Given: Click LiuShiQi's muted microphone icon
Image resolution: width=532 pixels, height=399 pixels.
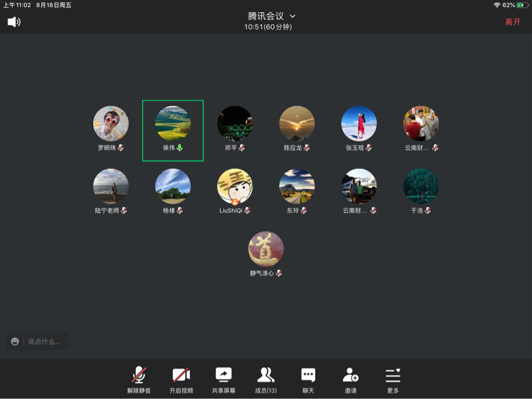Looking at the screenshot, I should click(x=247, y=211).
